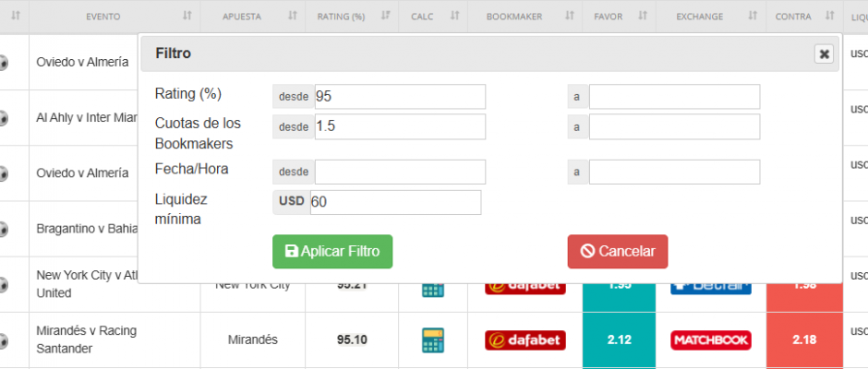Sort by Rating (%) column header
The image size is (868, 369).
[x=351, y=17]
